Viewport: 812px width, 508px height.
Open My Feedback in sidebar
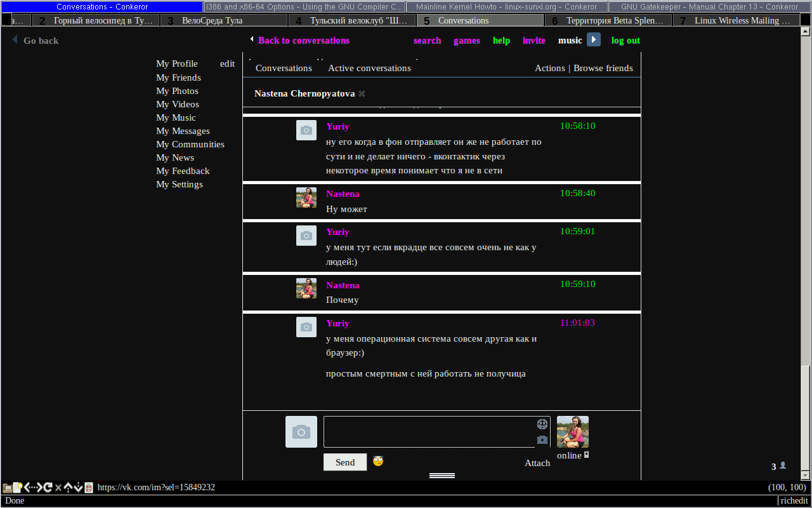click(x=183, y=171)
